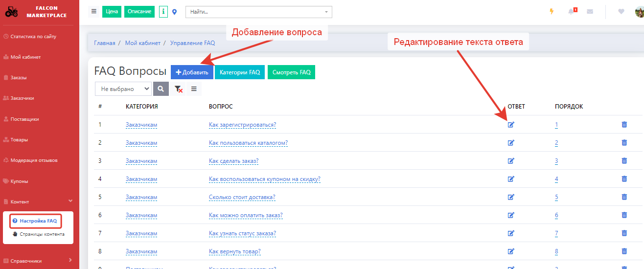Click the hamburger menu icon in top bar
This screenshot has height=269, width=644.
[x=94, y=11]
